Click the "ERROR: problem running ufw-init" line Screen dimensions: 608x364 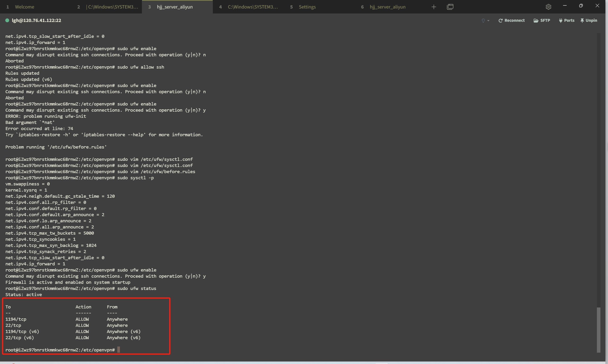pos(46,116)
